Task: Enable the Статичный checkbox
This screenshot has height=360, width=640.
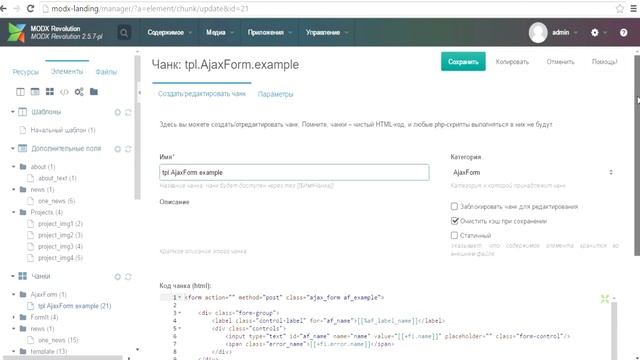Action: (x=454, y=235)
